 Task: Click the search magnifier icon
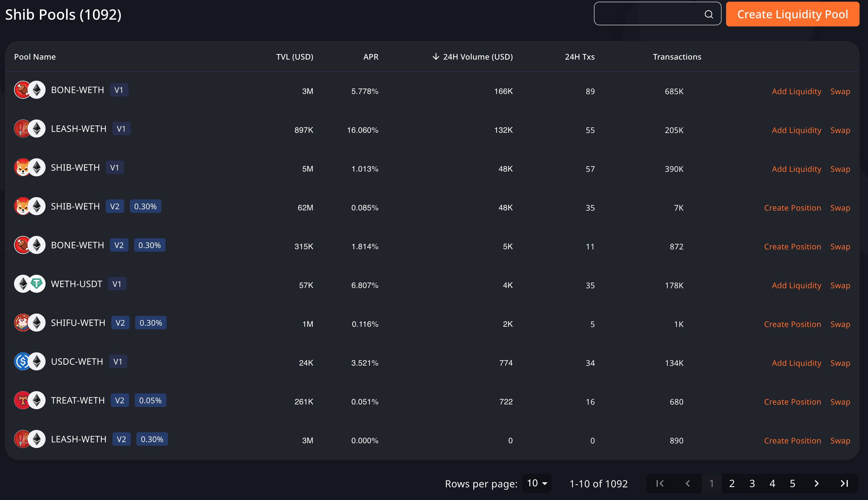(x=709, y=14)
